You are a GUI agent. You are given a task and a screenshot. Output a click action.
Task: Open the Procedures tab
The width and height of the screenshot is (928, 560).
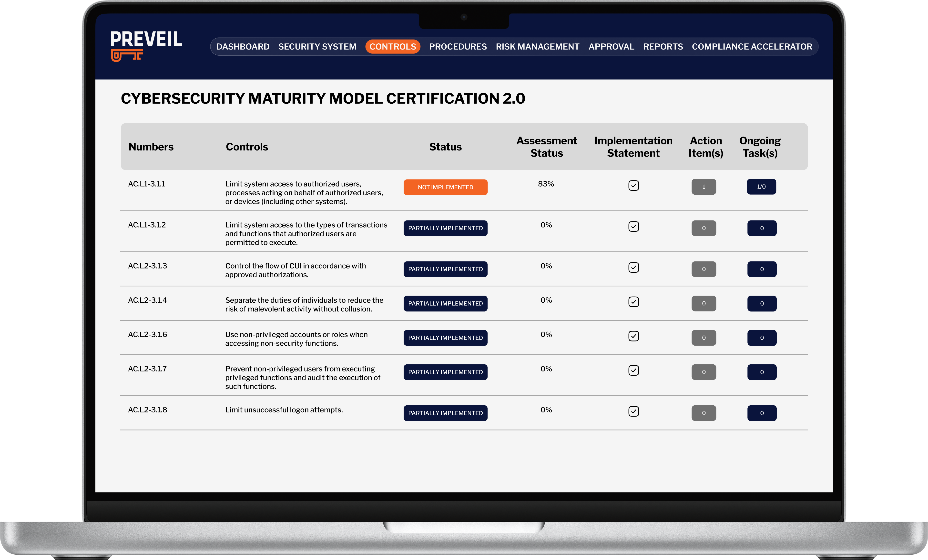458,47
